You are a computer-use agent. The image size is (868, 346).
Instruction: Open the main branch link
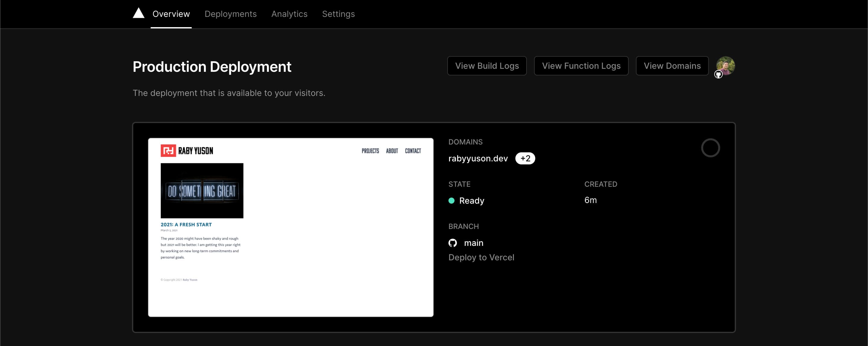click(473, 243)
